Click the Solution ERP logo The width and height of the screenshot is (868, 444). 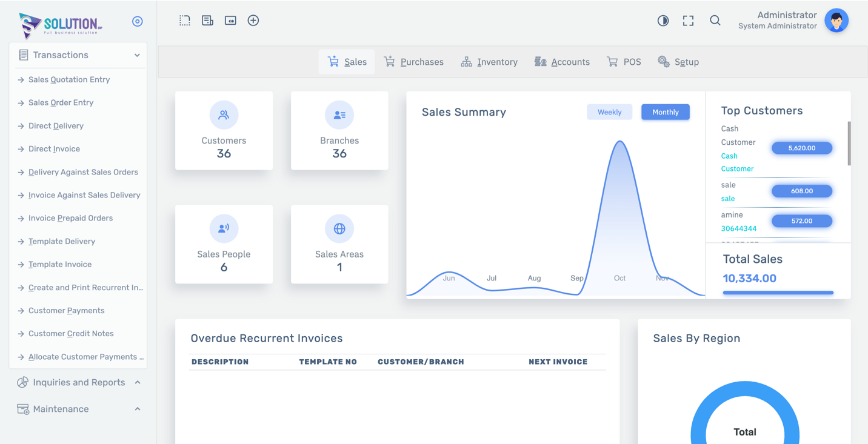pos(60,25)
